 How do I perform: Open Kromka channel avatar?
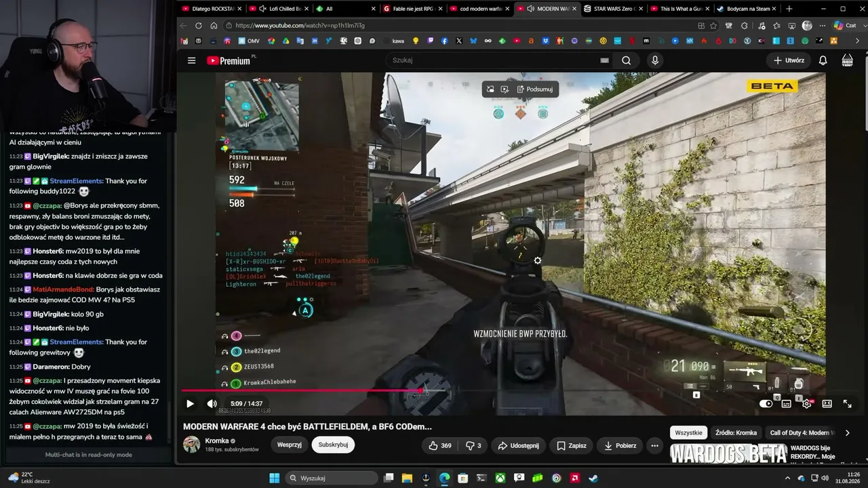[192, 445]
